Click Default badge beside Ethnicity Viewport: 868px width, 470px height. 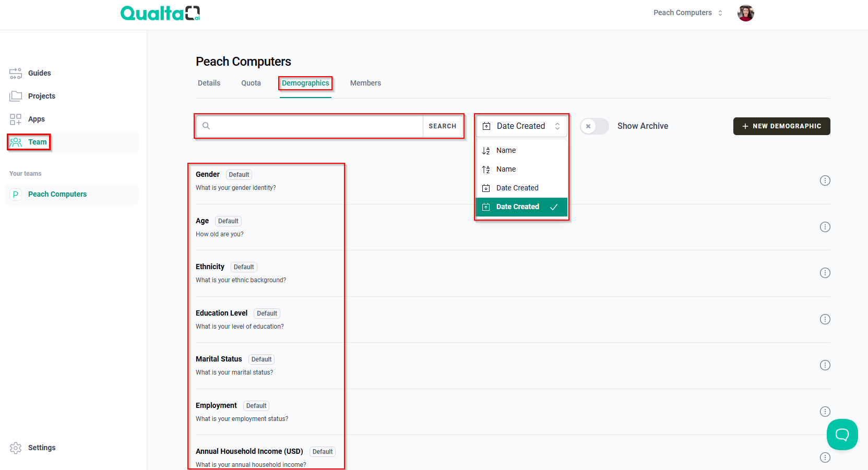click(244, 267)
